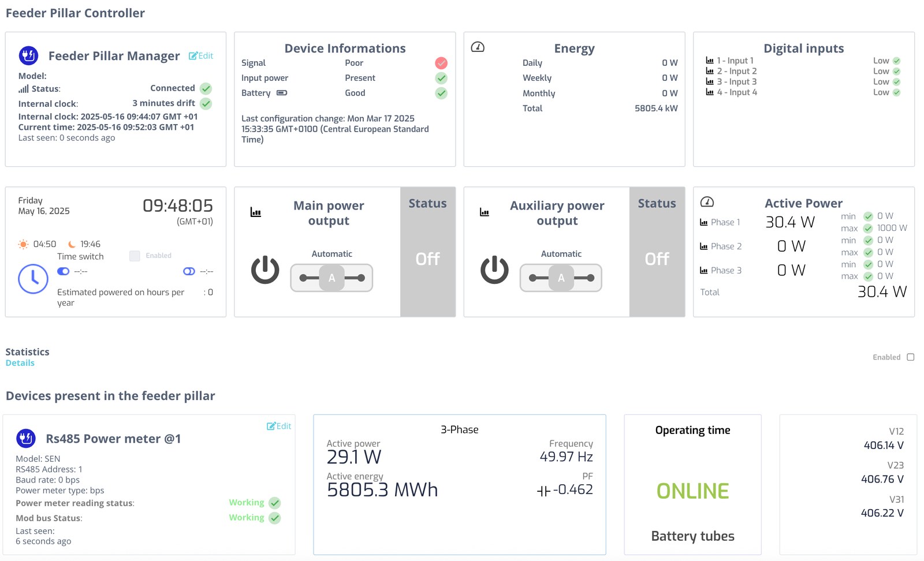Image resolution: width=924 pixels, height=561 pixels.
Task: Click the 3 minutes drift check icon
Action: [x=206, y=104]
